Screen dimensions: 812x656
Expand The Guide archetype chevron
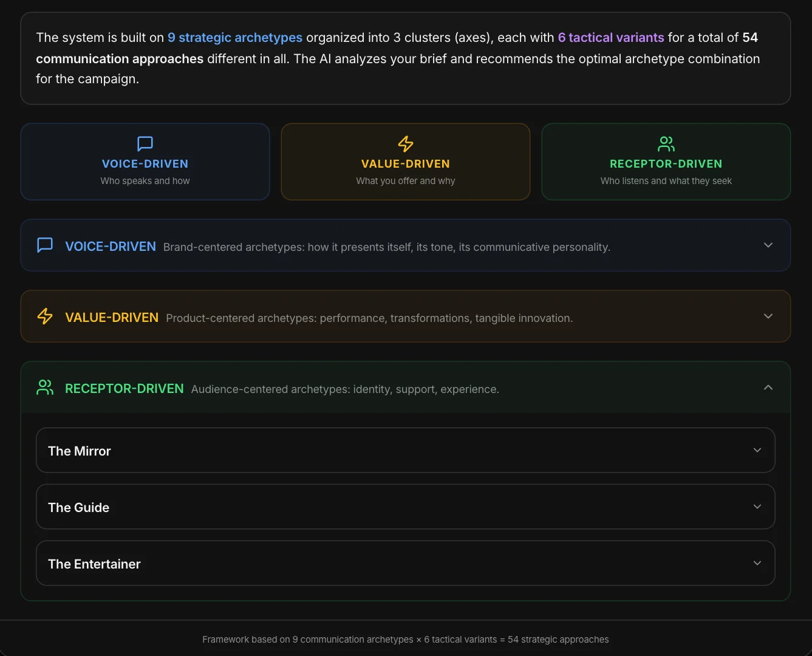[x=757, y=507]
